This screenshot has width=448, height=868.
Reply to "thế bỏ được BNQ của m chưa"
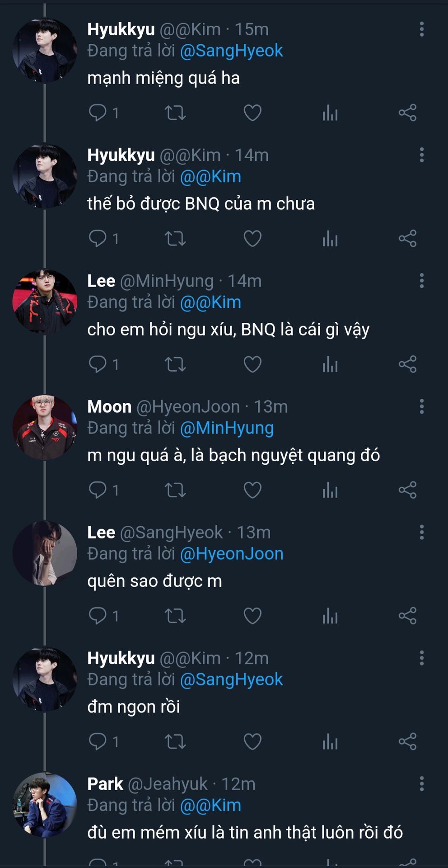[98, 238]
